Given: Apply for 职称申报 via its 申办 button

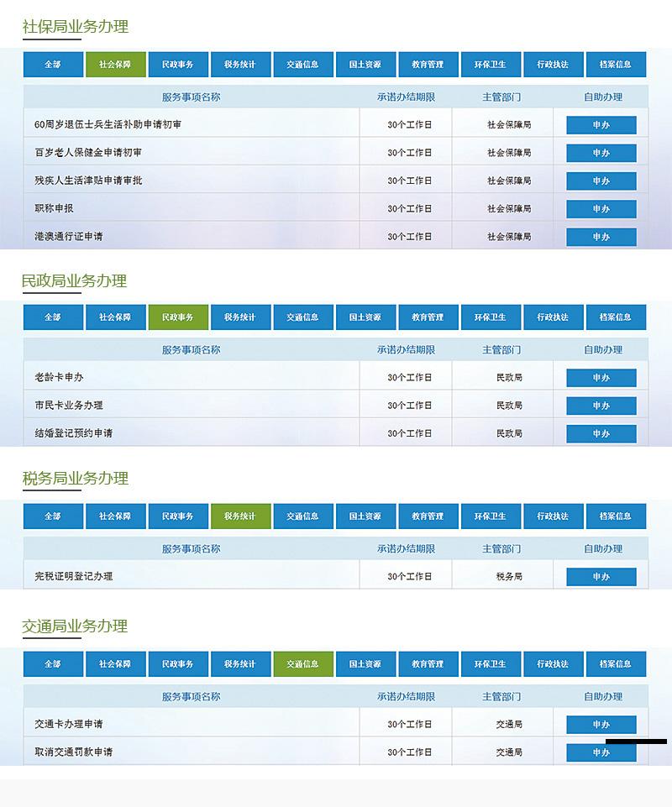Looking at the screenshot, I should click(601, 208).
